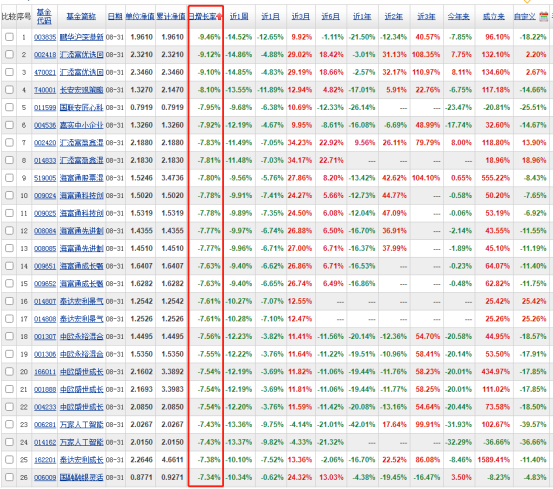Mark the checkbox next to fund 519005
Viewport: 553px width, 489px height.
(x=9, y=178)
